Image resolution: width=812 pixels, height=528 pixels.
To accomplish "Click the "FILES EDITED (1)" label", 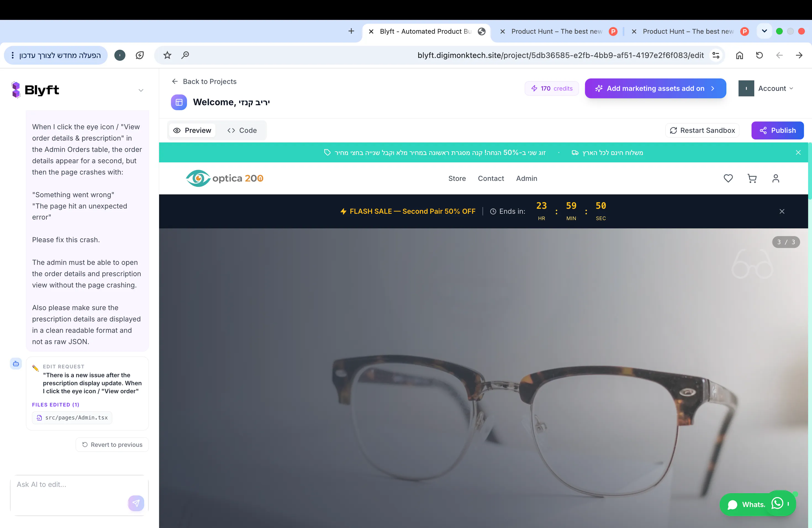I will (x=56, y=405).
